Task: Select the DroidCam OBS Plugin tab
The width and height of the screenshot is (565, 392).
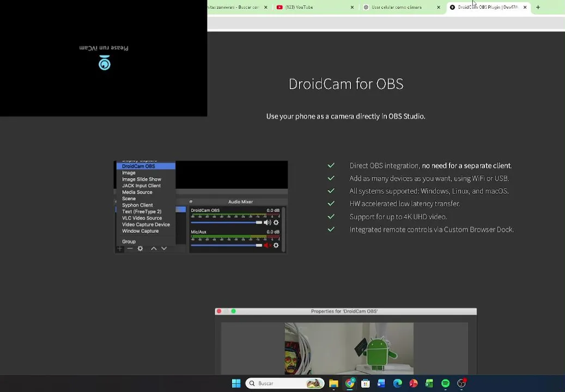Action: 488,7
